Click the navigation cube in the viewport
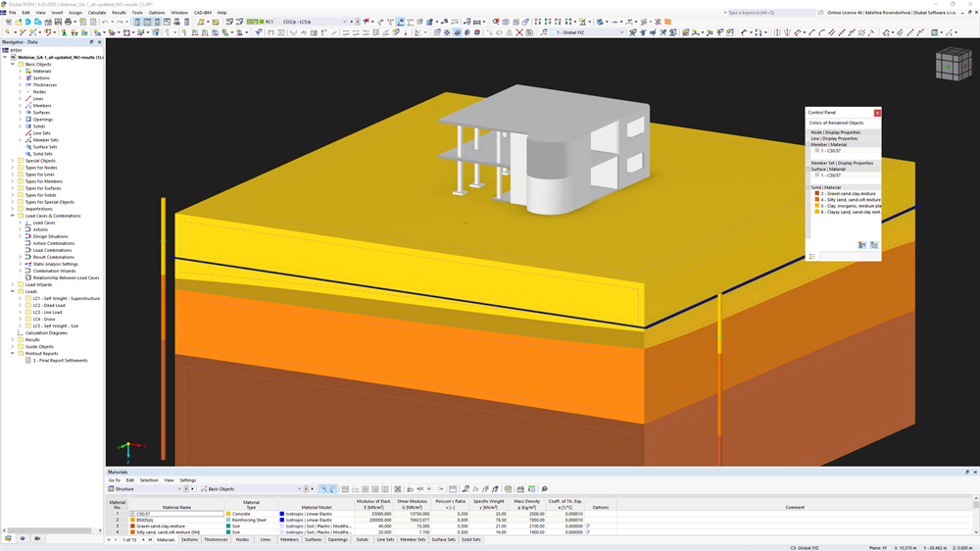 point(954,65)
